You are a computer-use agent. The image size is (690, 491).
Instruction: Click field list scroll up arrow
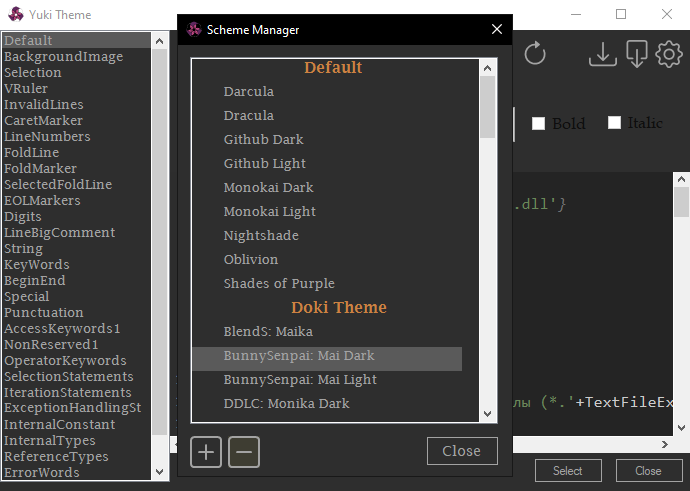159,41
